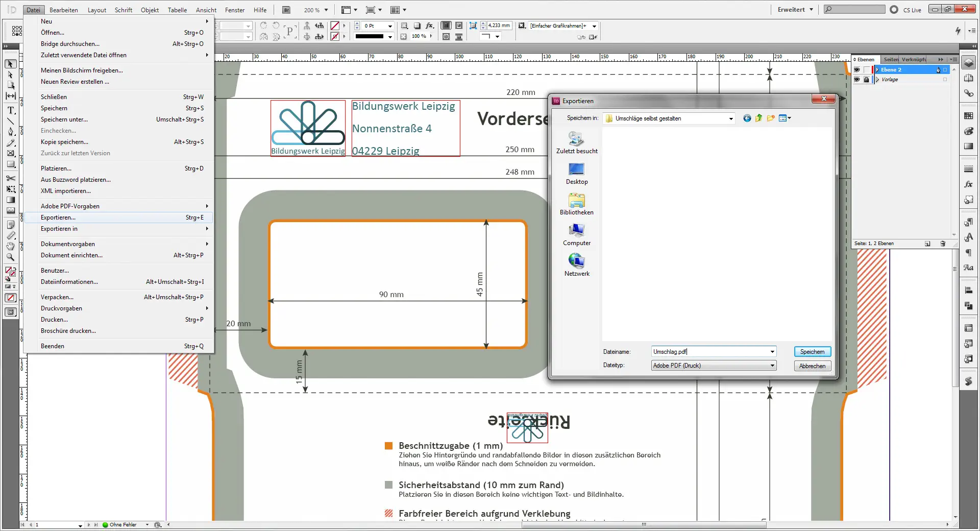Select the Scissors tool
The height and width of the screenshot is (531, 980).
[11, 178]
